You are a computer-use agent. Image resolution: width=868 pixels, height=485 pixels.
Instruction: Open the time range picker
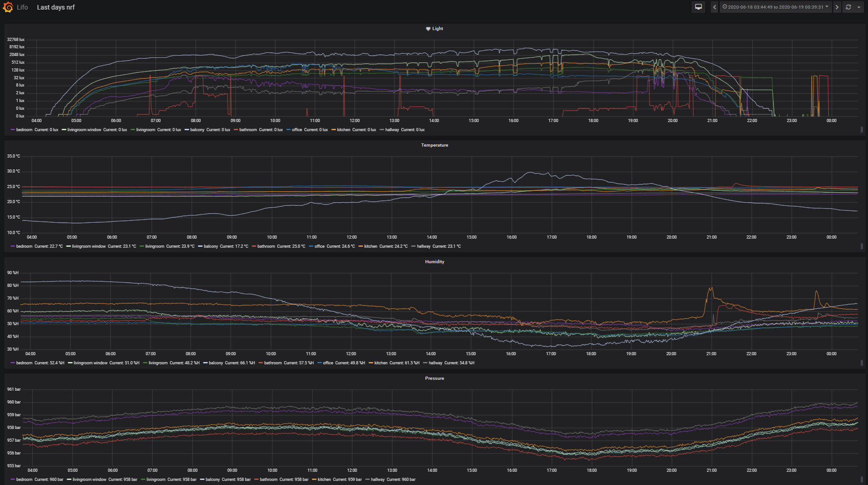(776, 7)
